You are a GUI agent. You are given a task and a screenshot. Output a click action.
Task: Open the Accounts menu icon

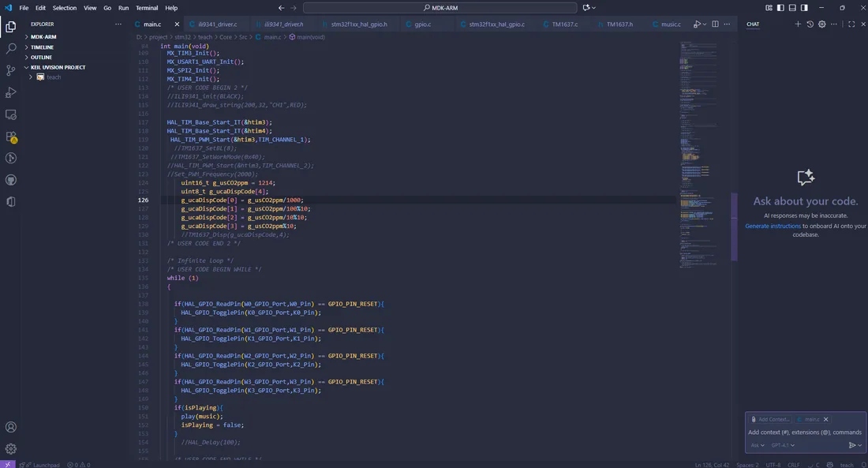click(x=10, y=427)
